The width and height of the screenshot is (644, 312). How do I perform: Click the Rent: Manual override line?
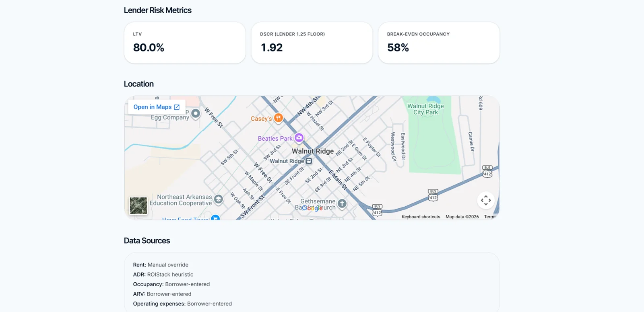tap(161, 265)
